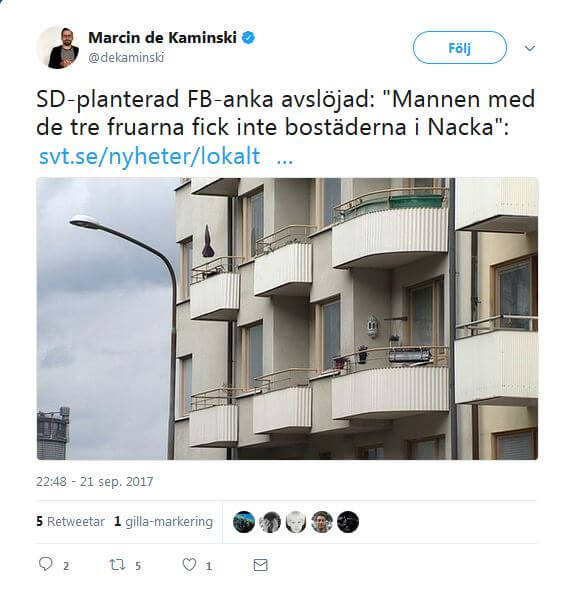Image resolution: width=570 pixels, height=597 pixels.
Task: Open the third pale-faced retweeter avatar
Action: (x=296, y=522)
